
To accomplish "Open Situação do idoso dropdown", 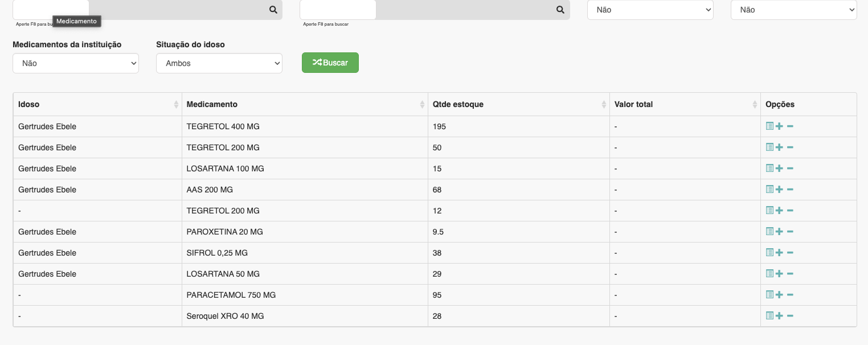I will pyautogui.click(x=219, y=63).
